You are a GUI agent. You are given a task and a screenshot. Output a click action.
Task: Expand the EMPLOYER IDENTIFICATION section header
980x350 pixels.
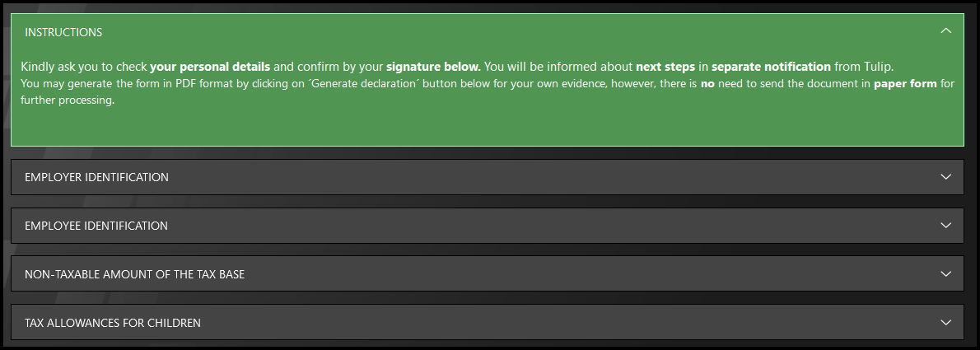point(96,177)
